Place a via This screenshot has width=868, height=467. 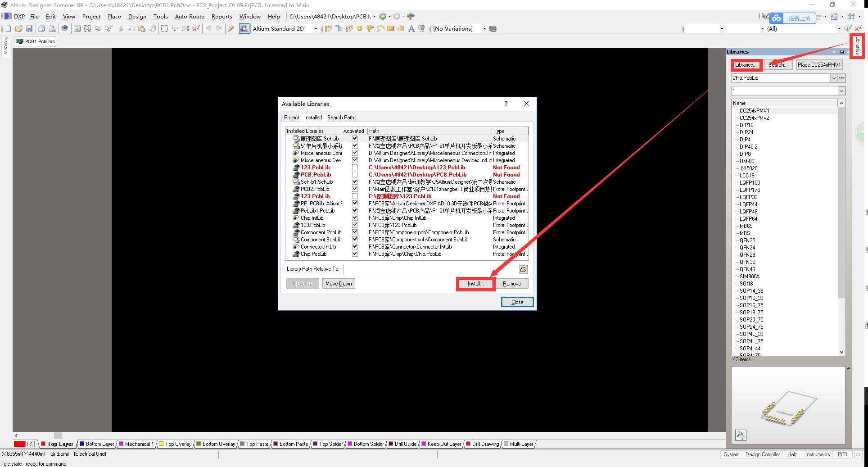(370, 28)
